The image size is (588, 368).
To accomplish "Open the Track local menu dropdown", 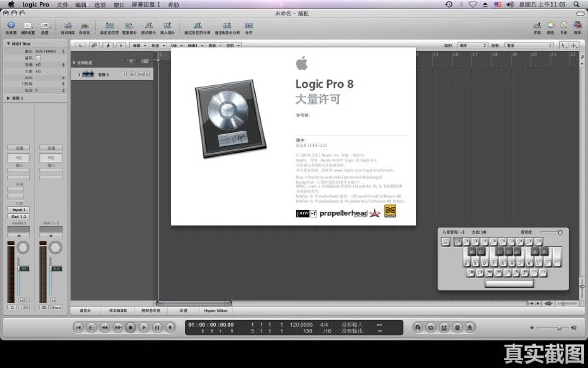I will tap(158, 45).
